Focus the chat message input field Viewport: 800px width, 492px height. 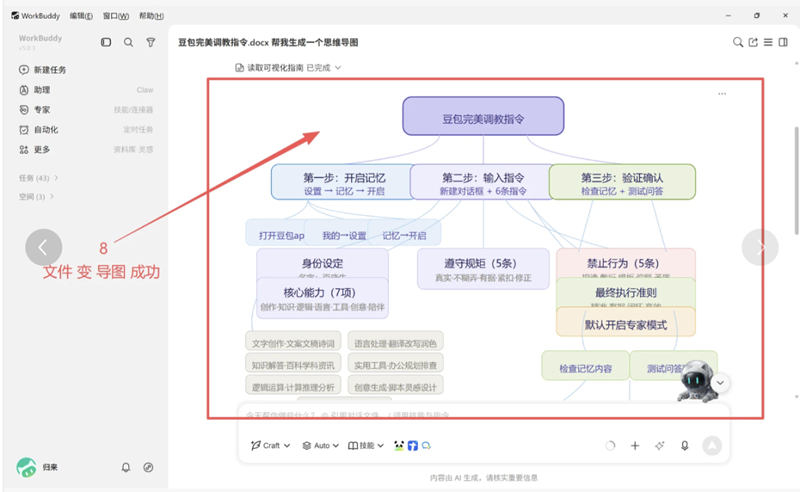tap(483, 415)
